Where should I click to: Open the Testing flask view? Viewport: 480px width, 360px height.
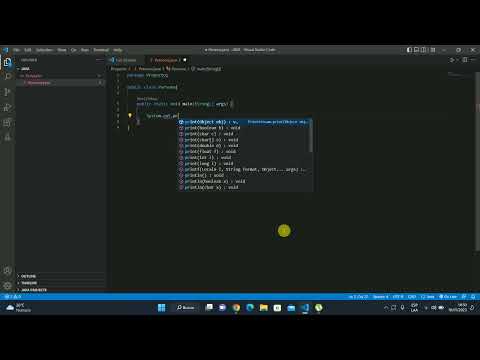click(x=8, y=137)
